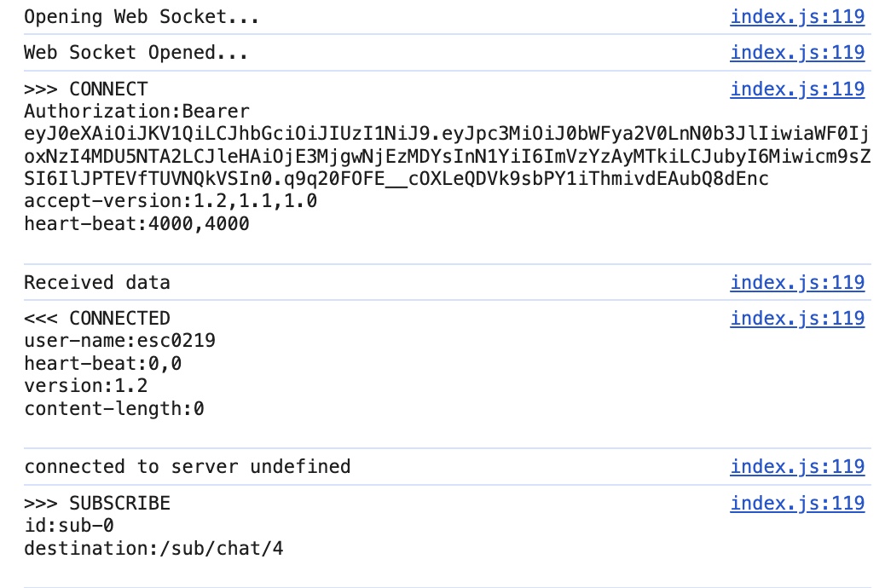885x588 pixels.
Task: Click the JWT token line starting eyJ0eXAi
Action: 447,134
